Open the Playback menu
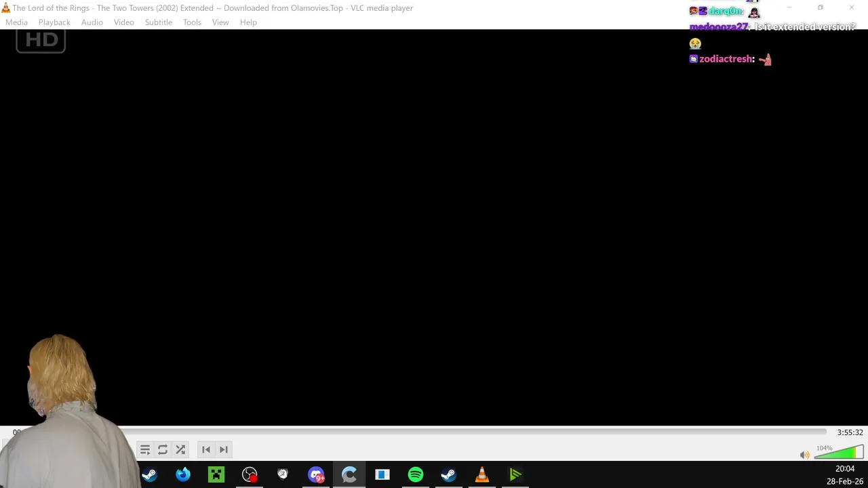868x488 pixels. (x=54, y=22)
